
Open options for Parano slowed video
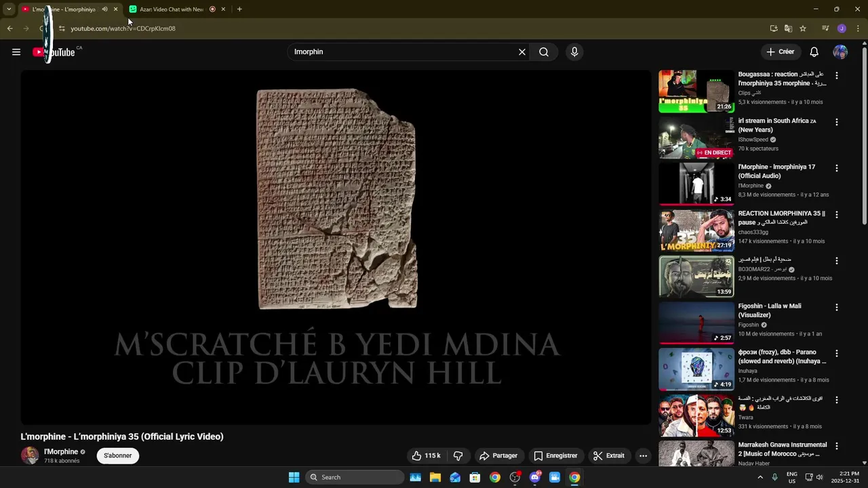pos(837,353)
